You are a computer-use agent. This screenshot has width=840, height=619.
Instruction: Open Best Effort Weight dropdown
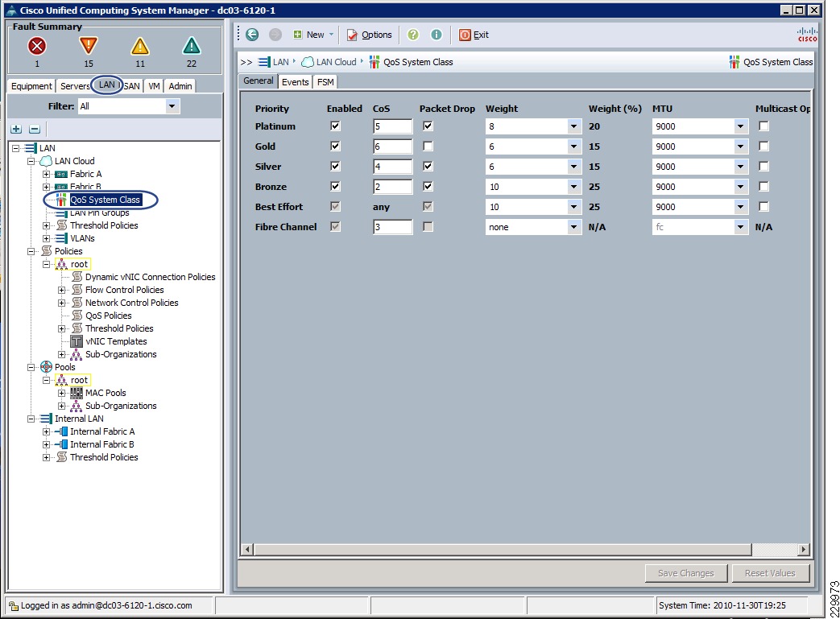tap(573, 207)
